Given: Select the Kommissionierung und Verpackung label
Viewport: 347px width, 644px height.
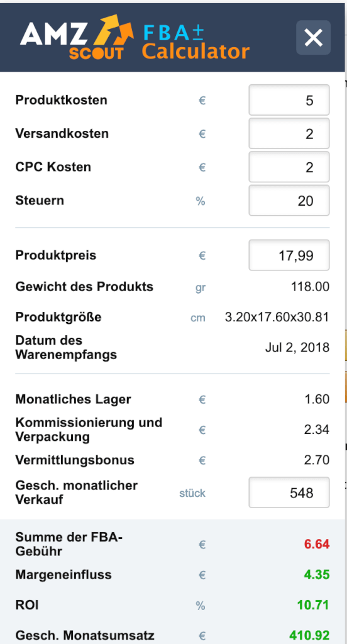Looking at the screenshot, I should [x=89, y=430].
